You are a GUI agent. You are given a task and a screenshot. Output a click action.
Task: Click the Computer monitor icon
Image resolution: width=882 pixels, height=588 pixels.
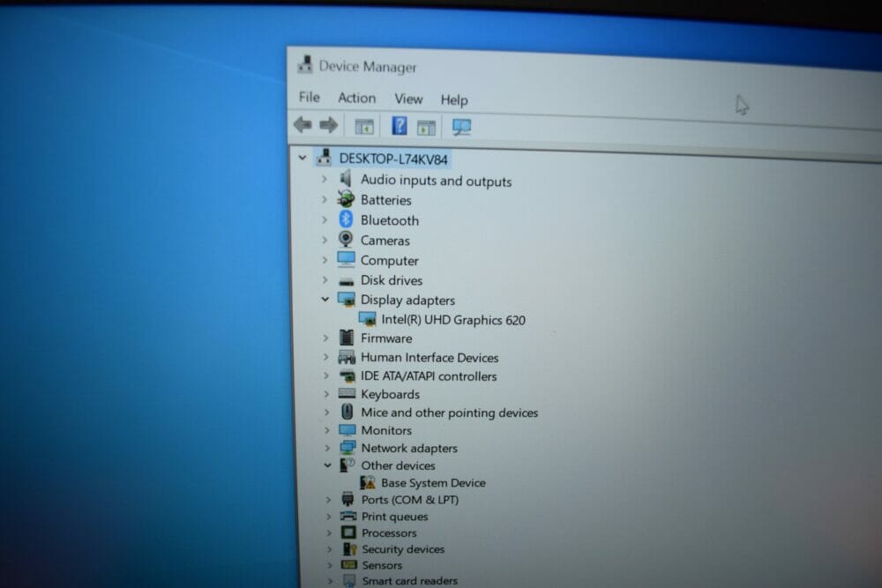tap(346, 259)
